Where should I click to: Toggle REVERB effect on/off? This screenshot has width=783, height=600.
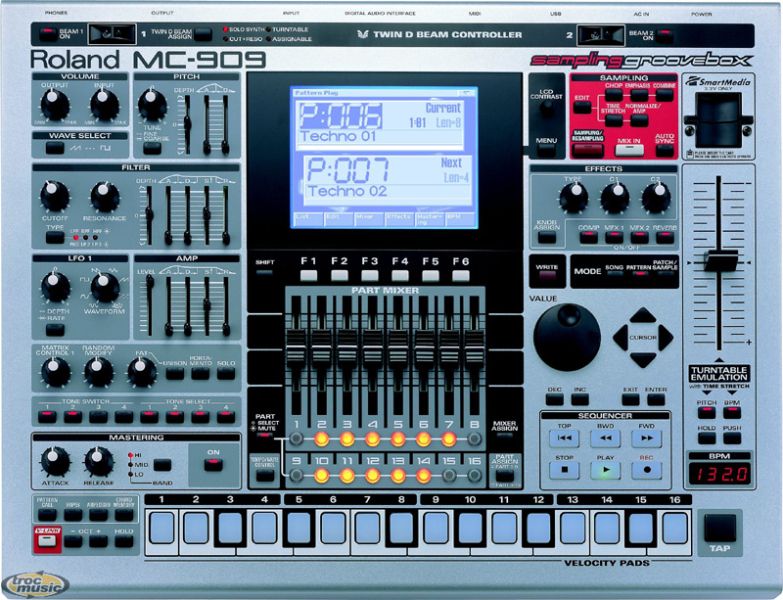[665, 238]
